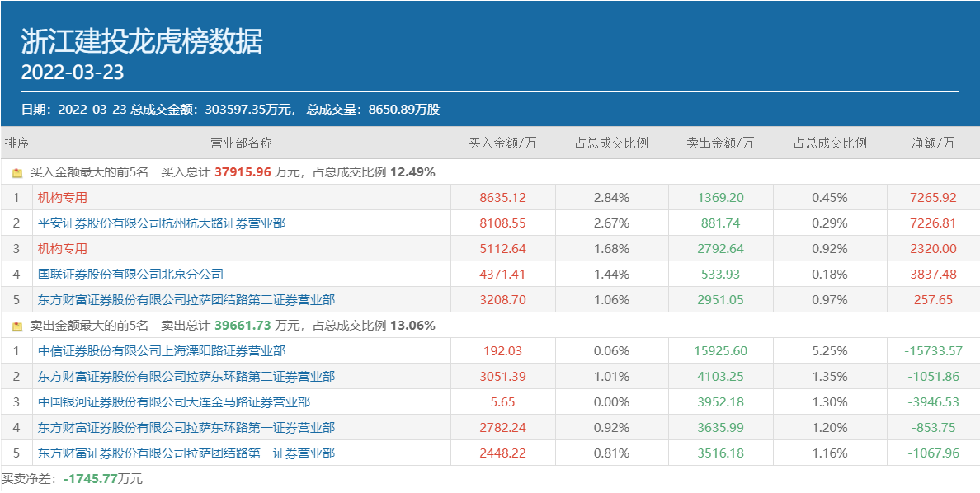This screenshot has height=493, width=980.
Task: Open 中国银河证券大连金马路证券营业部 link
Action: click(174, 402)
